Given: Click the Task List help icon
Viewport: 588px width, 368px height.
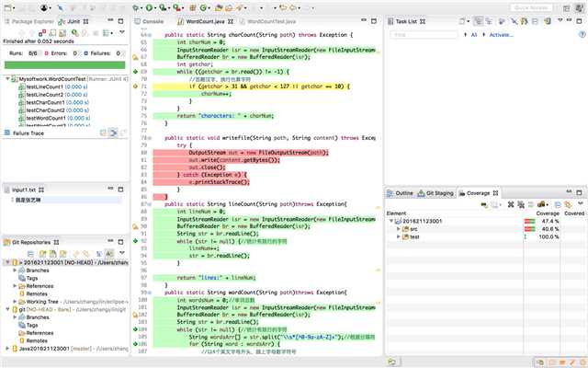Looking at the screenshot, I should (x=582, y=35).
